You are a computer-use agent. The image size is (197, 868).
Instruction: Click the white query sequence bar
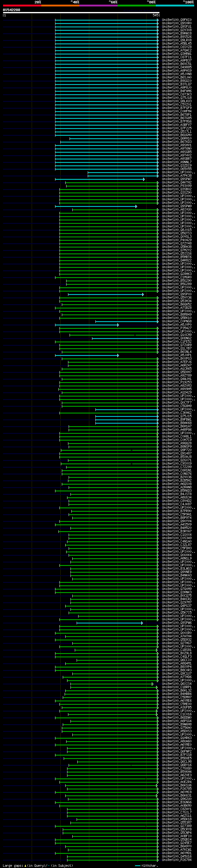click(x=81, y=12)
